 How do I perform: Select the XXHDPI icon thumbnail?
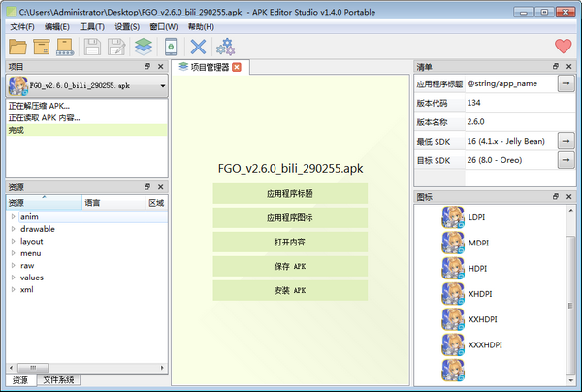453,318
